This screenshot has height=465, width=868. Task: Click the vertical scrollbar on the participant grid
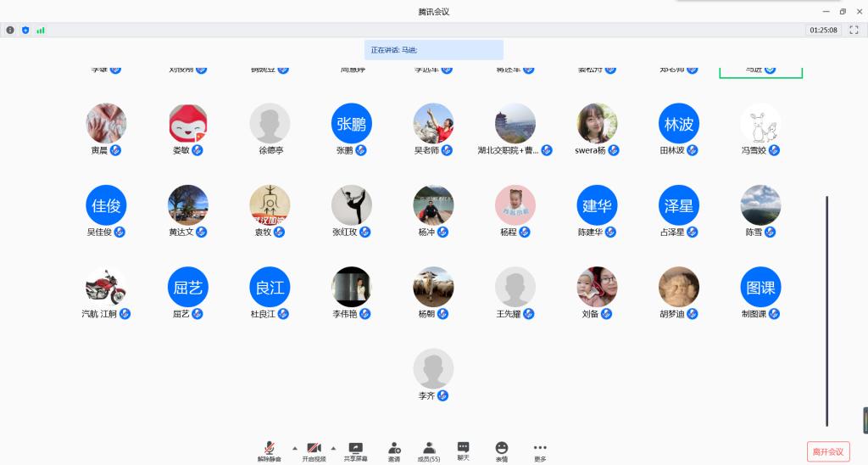tap(827, 311)
